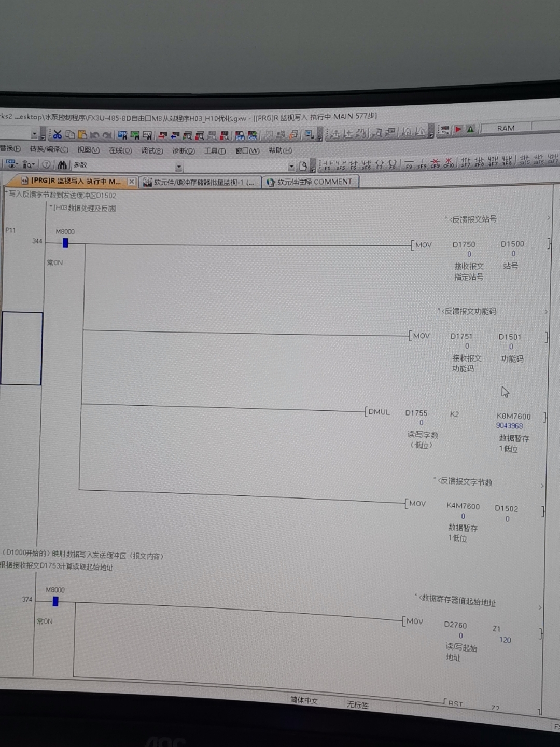
Task: Draw horizontal line with F9 icon
Action: (x=409, y=163)
